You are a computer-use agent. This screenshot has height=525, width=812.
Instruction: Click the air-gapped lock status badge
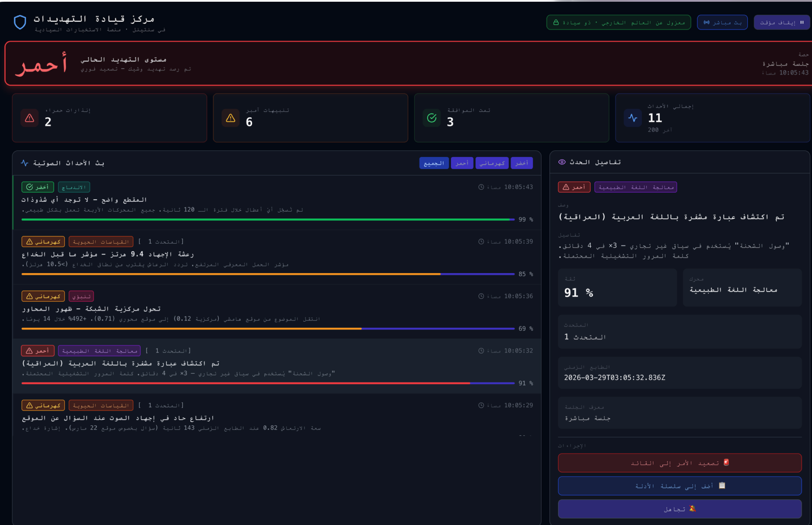[619, 23]
